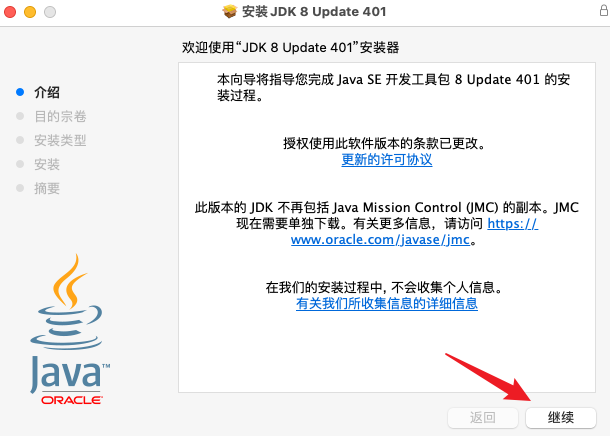Click the package box icon in title
Viewport: 610px width, 436px height.
coord(230,11)
